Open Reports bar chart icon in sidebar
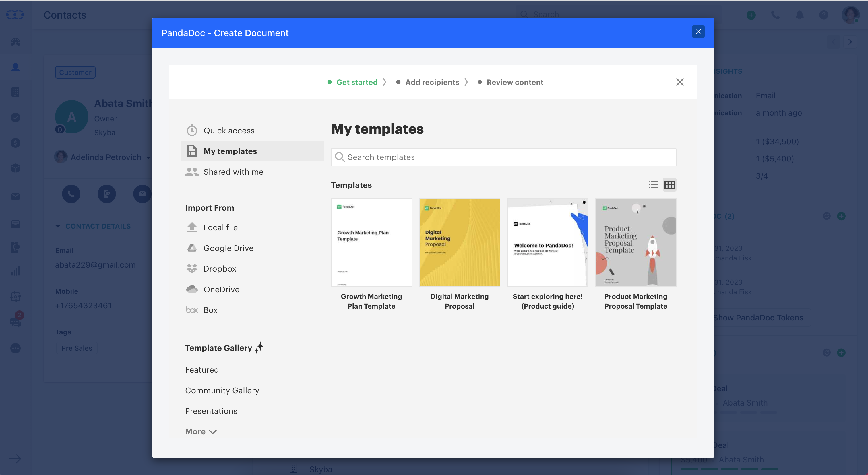Screen dimensions: 868x475 click(x=15, y=271)
